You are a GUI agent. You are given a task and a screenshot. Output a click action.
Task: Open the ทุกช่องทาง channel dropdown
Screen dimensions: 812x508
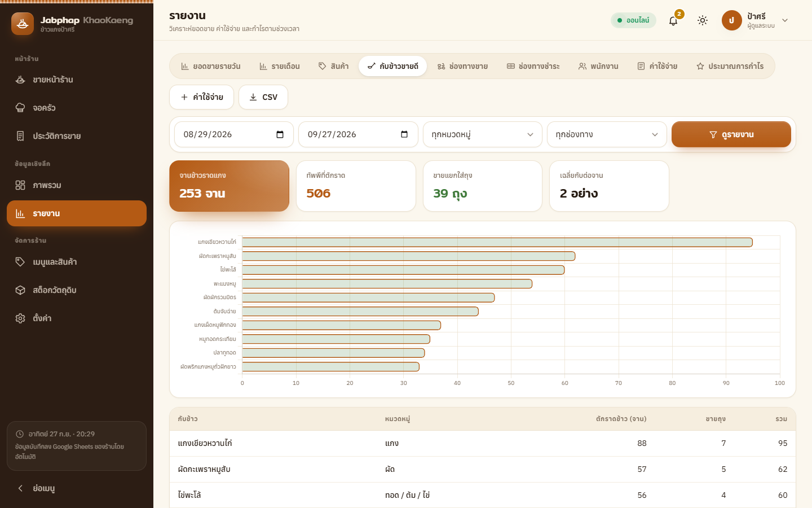coord(607,134)
